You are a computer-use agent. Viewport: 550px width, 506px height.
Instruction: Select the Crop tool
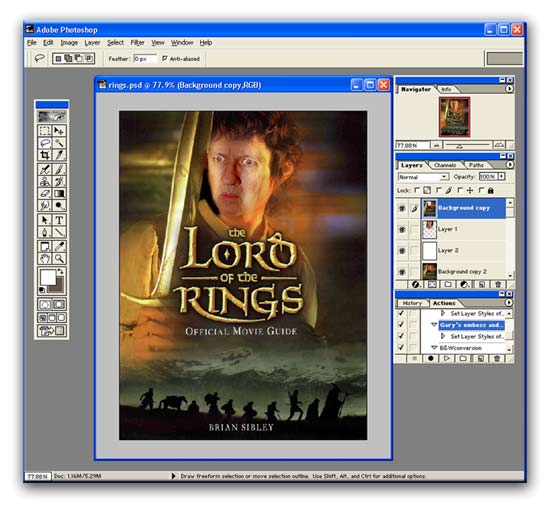pos(45,155)
